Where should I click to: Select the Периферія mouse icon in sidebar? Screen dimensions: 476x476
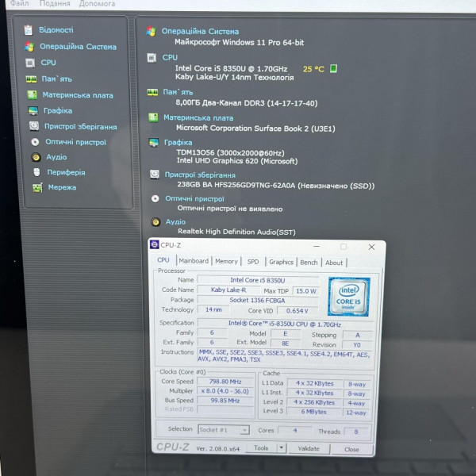(x=36, y=172)
